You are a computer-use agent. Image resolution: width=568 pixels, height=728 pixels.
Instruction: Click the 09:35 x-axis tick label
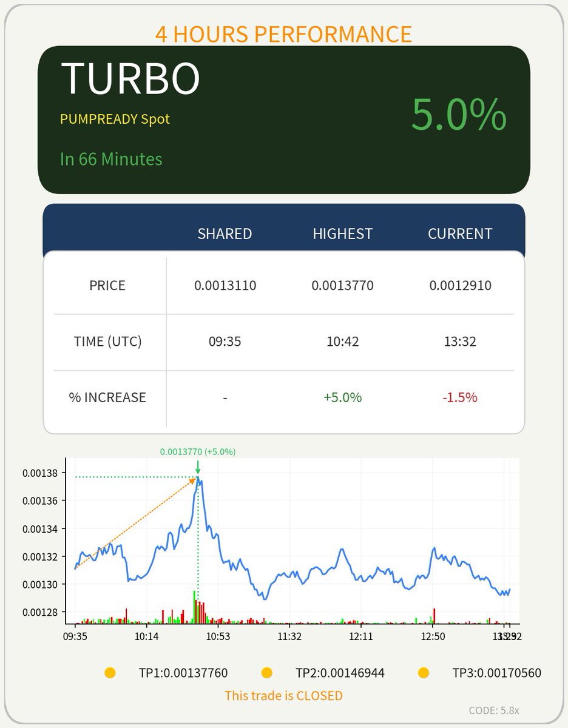pos(75,636)
